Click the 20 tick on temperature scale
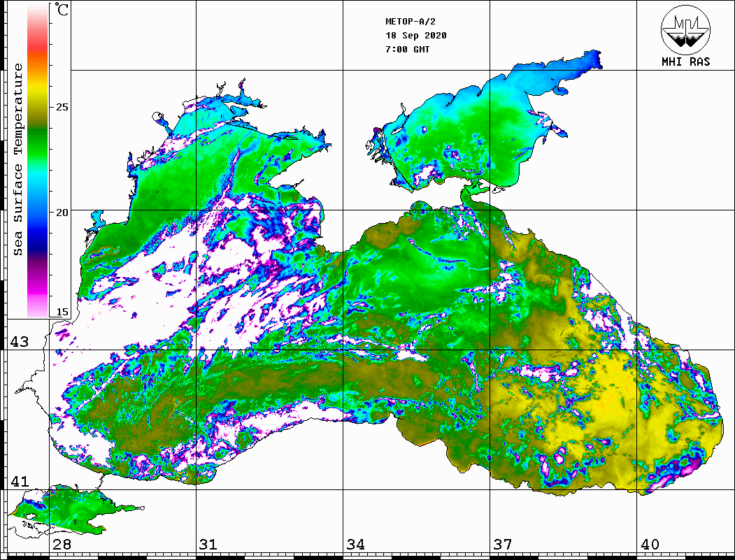This screenshot has height=560, width=735. click(62, 213)
